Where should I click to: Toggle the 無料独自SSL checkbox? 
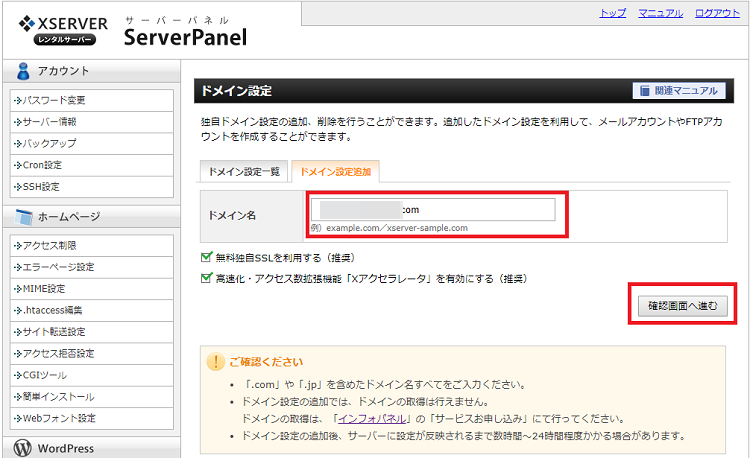[206, 257]
